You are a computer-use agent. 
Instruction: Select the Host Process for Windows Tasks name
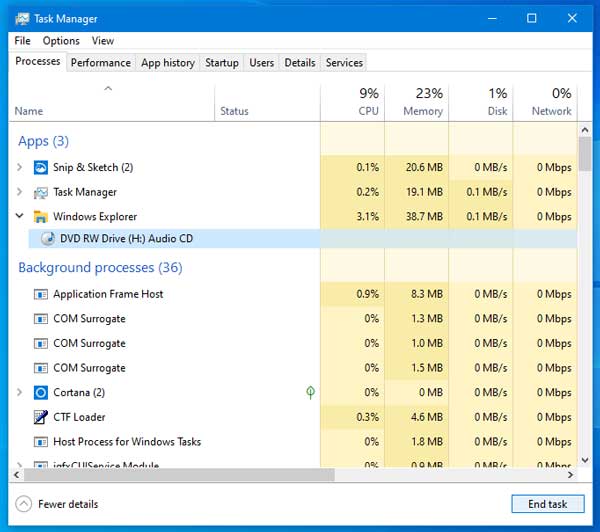pos(127,442)
